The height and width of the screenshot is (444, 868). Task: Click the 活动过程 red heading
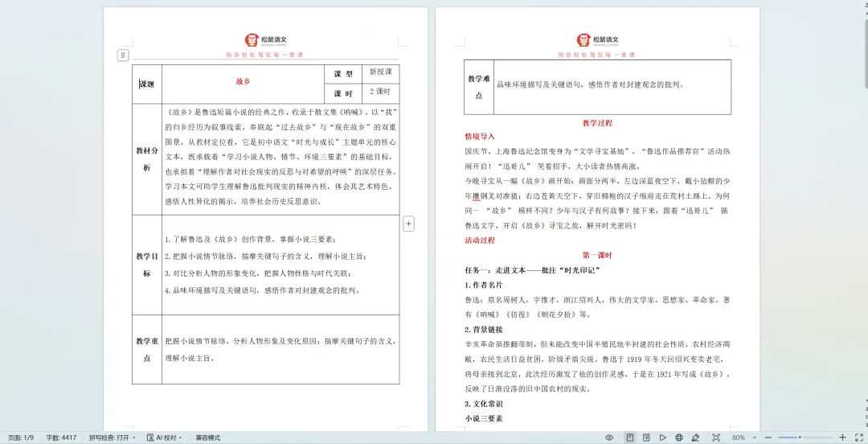[480, 240]
